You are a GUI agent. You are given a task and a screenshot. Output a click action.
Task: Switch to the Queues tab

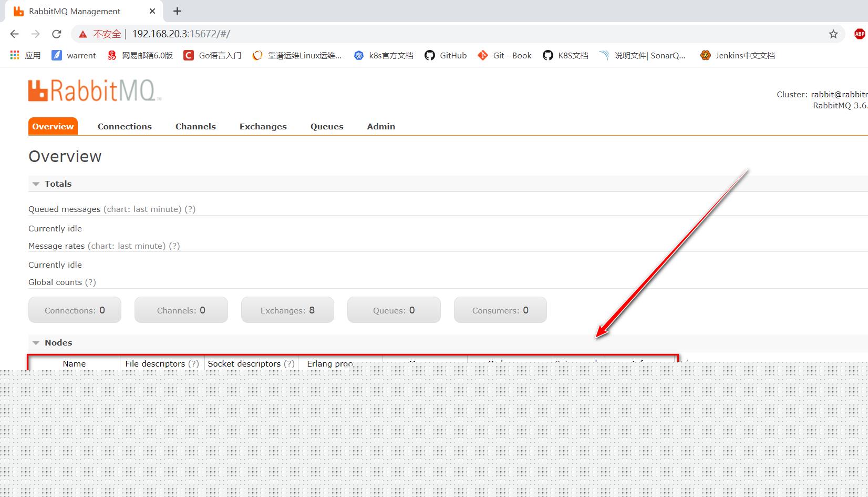[327, 126]
